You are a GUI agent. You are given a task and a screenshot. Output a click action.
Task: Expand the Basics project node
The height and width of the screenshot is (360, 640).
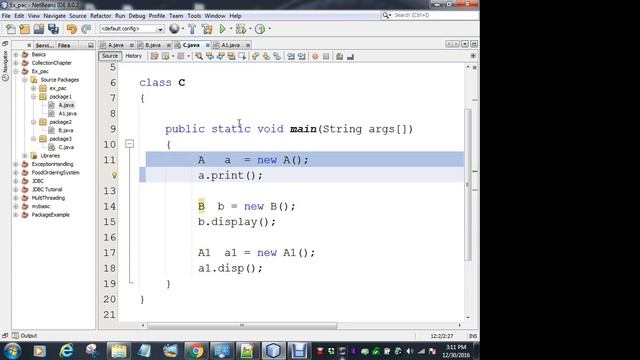[16, 54]
